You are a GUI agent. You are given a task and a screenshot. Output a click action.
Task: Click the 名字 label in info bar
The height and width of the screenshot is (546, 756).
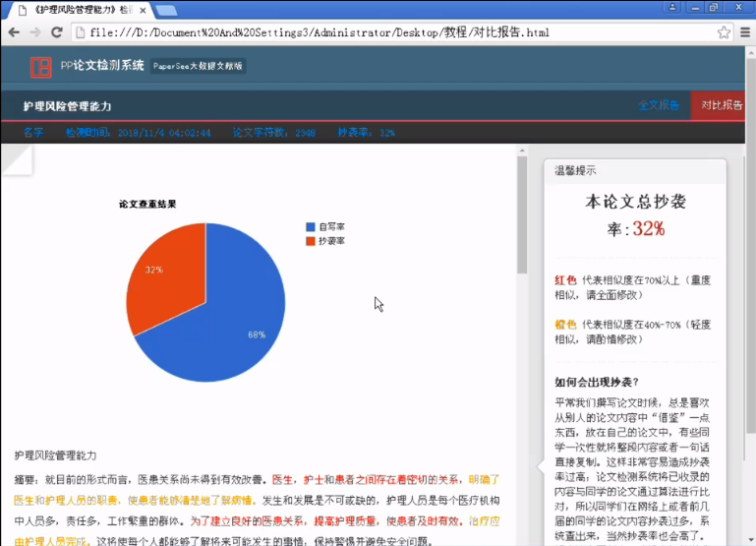[x=33, y=132]
